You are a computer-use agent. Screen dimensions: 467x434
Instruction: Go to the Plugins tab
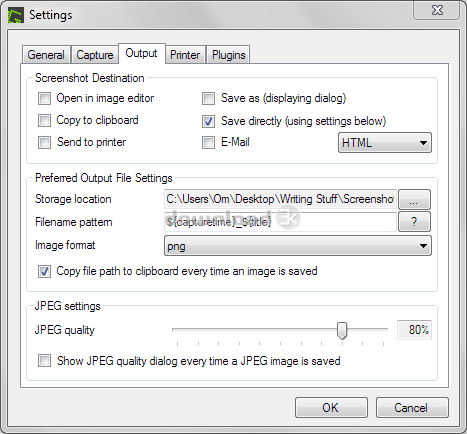click(228, 55)
